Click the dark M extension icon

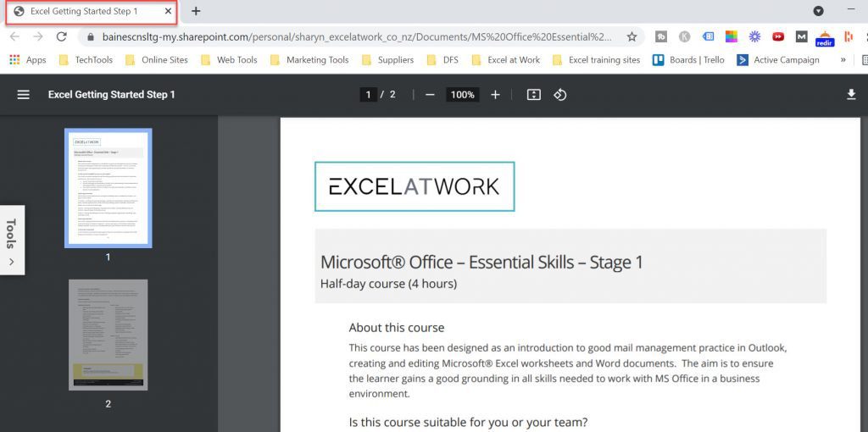pyautogui.click(x=802, y=36)
